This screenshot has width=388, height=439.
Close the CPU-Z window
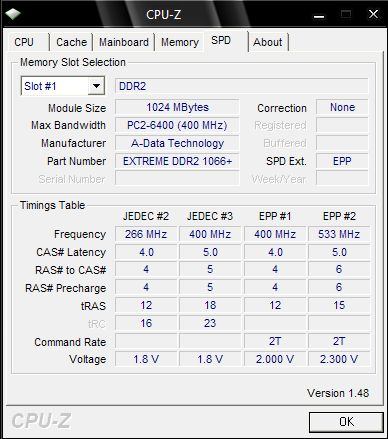coord(373,15)
